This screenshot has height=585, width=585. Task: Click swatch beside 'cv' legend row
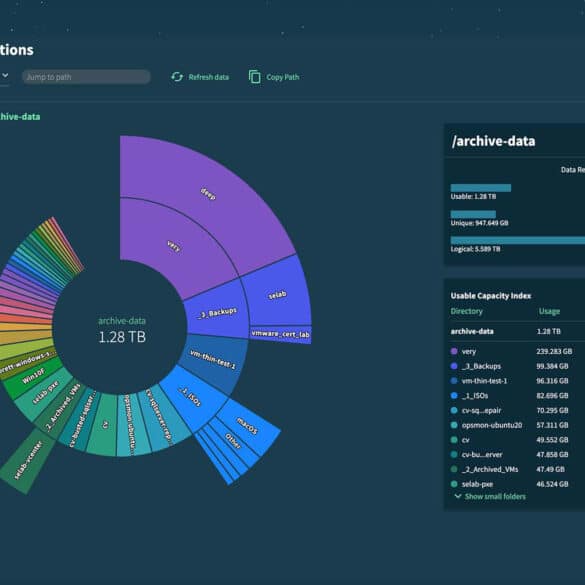click(454, 440)
